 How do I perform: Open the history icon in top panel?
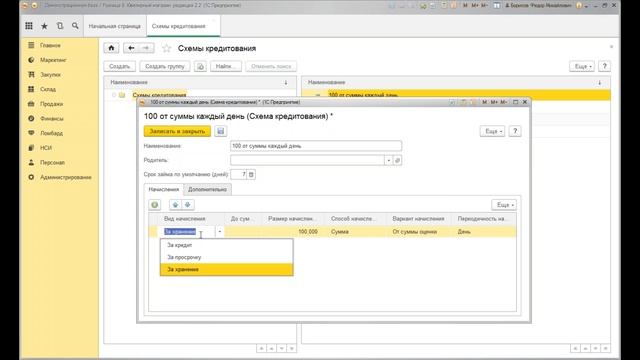pos(60,26)
